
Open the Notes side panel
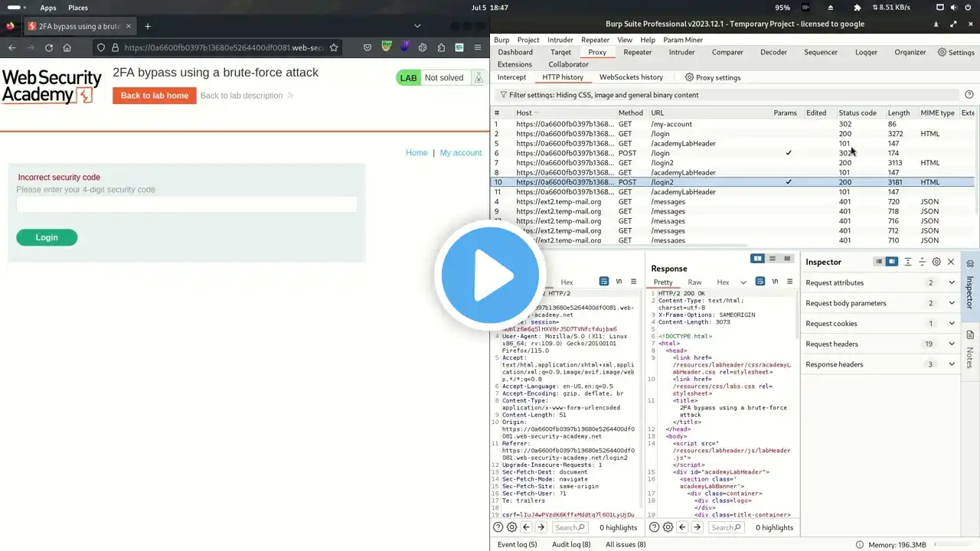pyautogui.click(x=969, y=350)
